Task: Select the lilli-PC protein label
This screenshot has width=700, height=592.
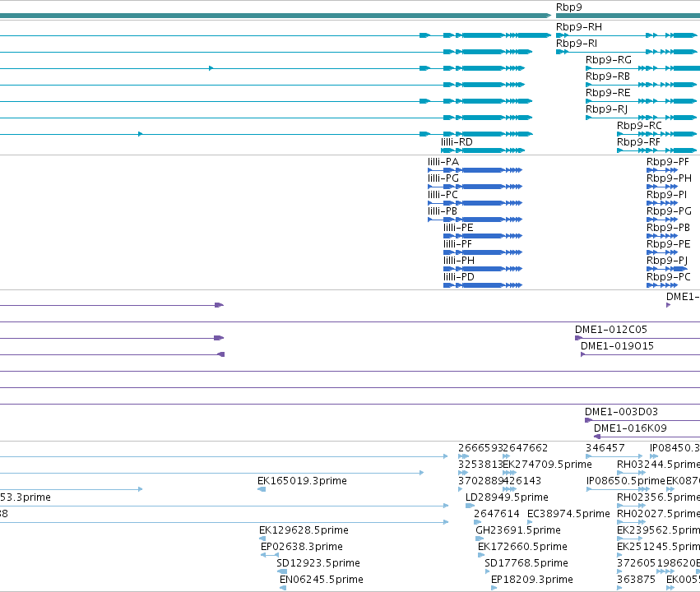Action: click(x=443, y=195)
